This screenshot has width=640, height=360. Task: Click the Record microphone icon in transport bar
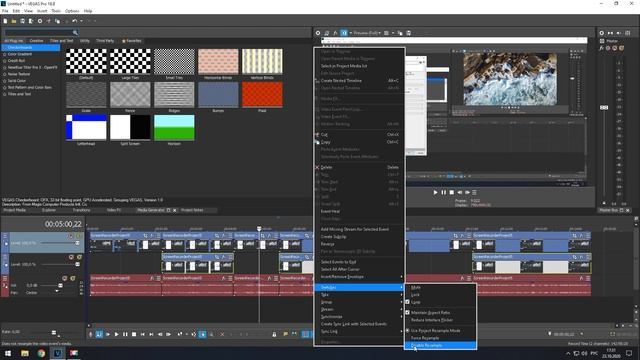pos(91,334)
